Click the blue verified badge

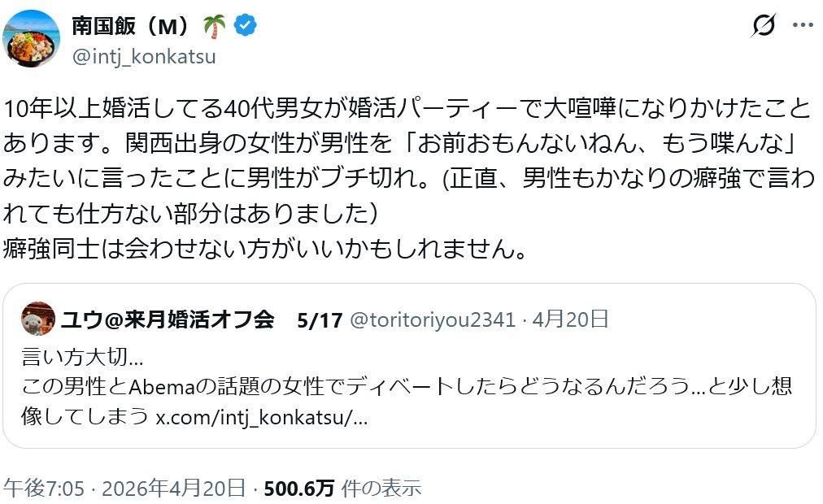coord(245,26)
